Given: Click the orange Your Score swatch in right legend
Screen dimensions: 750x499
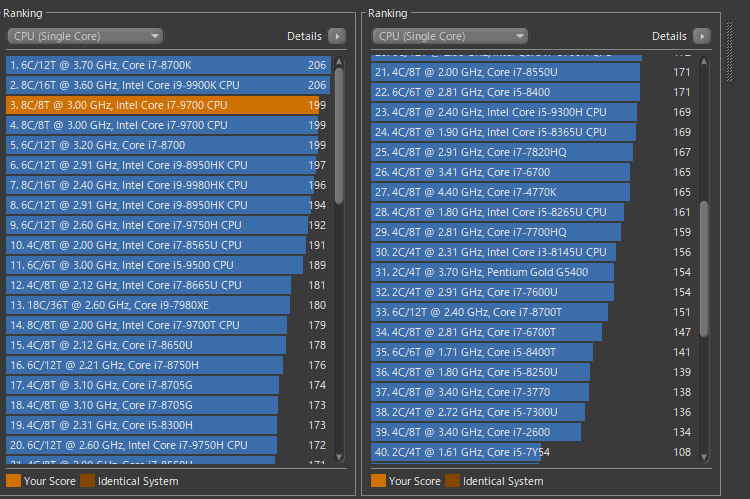Looking at the screenshot, I should (x=378, y=481).
